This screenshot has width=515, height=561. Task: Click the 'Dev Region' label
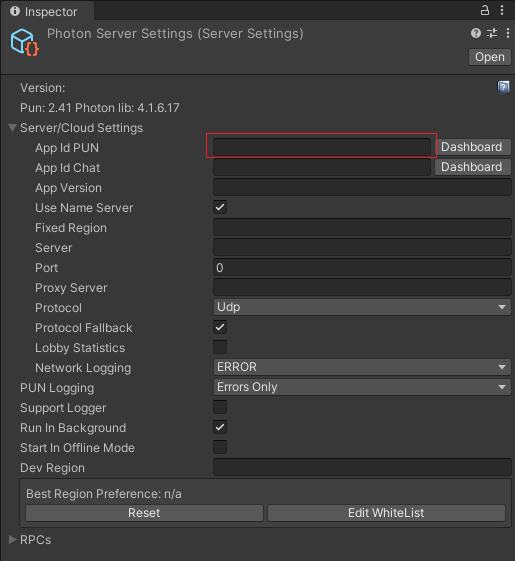click(x=53, y=468)
